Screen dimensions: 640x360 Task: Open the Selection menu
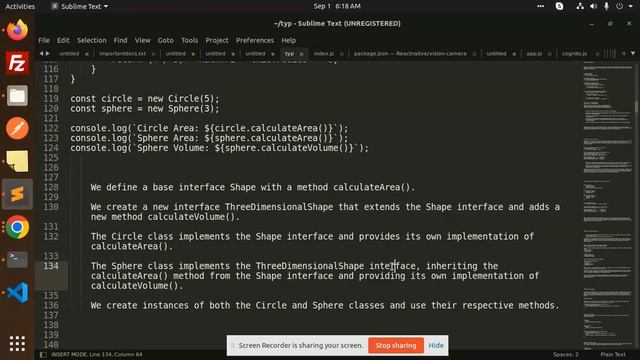[x=92, y=40]
